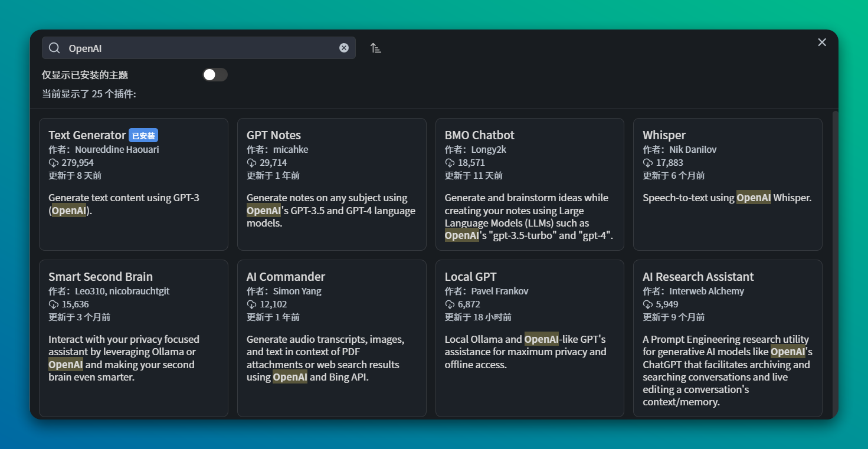Click the 更新于 18 小时前 update text
Screen dimensions: 868x449
pos(478,317)
